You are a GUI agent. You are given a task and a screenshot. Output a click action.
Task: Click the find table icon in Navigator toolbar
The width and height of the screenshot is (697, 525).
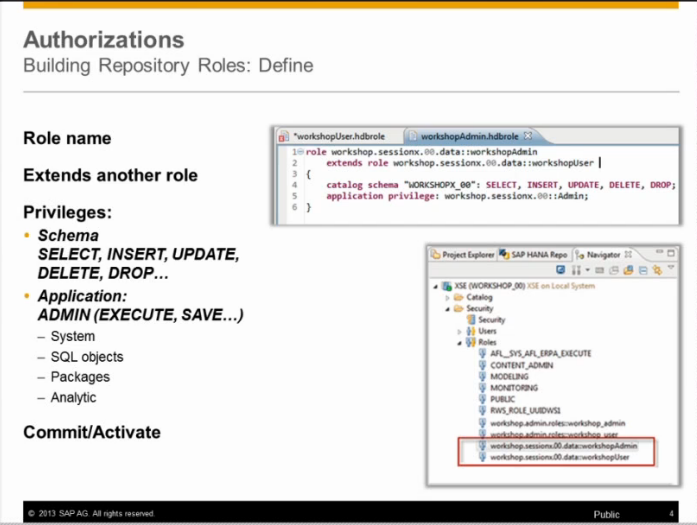click(614, 270)
